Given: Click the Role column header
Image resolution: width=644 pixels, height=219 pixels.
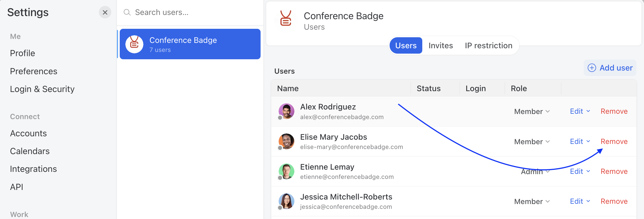Looking at the screenshot, I should tap(519, 88).
